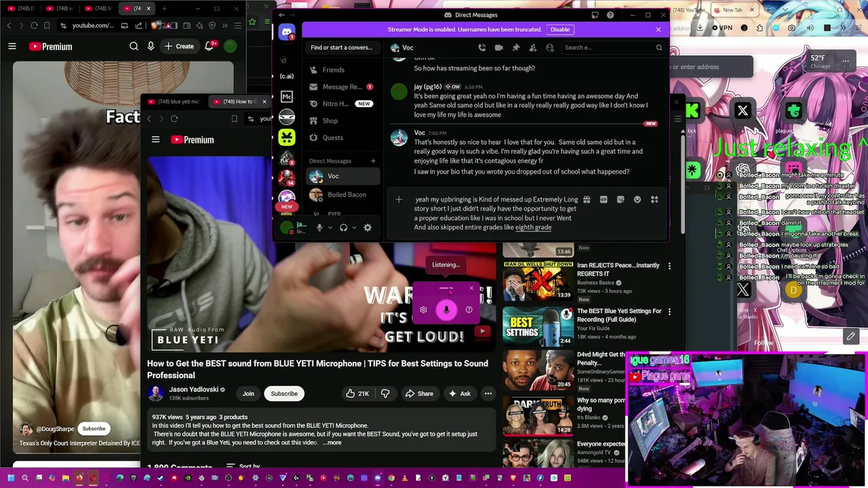Viewport: 868px width, 488px height.
Task: Select Boiled Bacon direct message
Action: (342, 195)
